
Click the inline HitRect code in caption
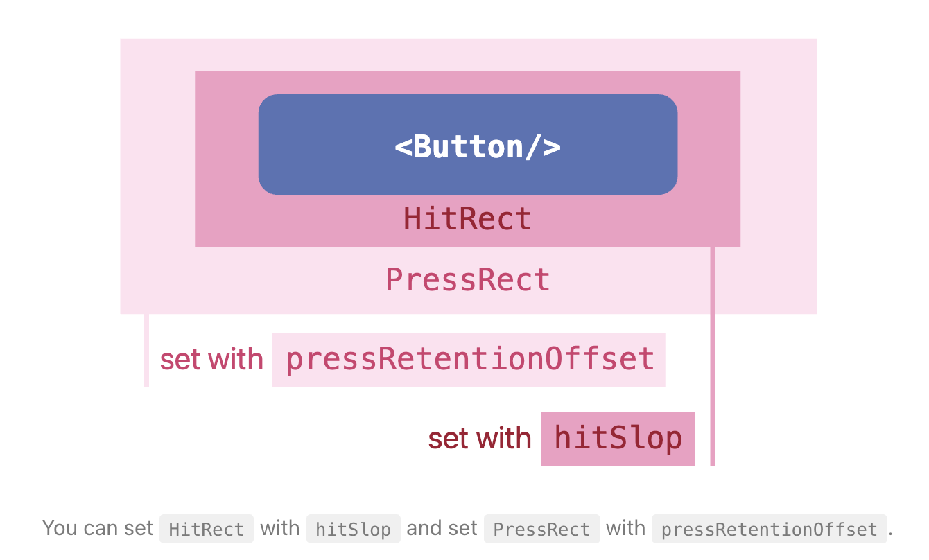coord(207,529)
